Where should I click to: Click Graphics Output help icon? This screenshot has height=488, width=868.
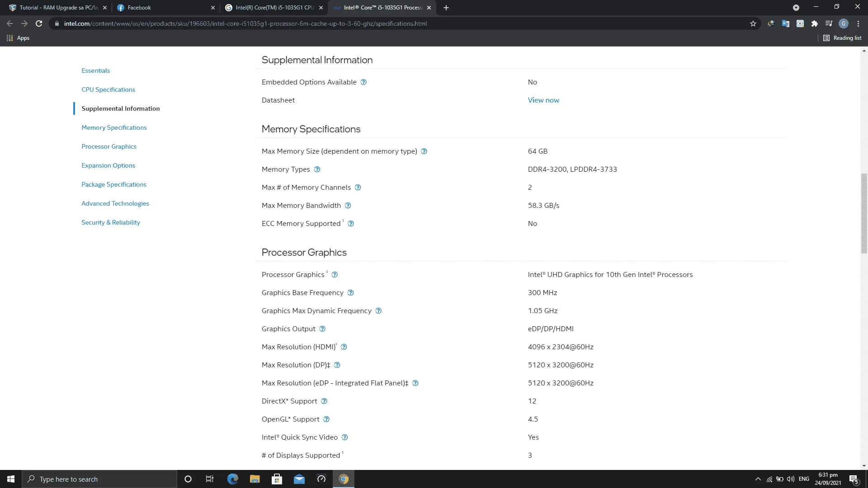click(x=322, y=329)
